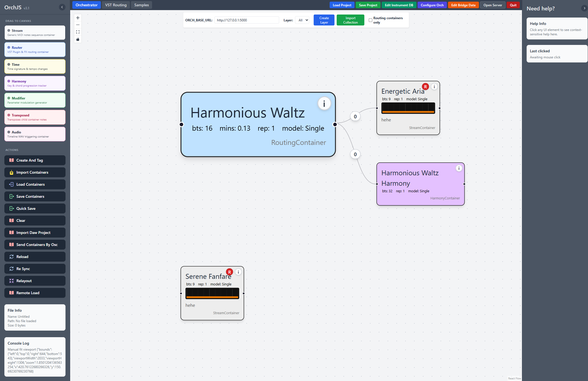This screenshot has width=588, height=381.
Task: Select the Router container palette item
Action: point(35,50)
